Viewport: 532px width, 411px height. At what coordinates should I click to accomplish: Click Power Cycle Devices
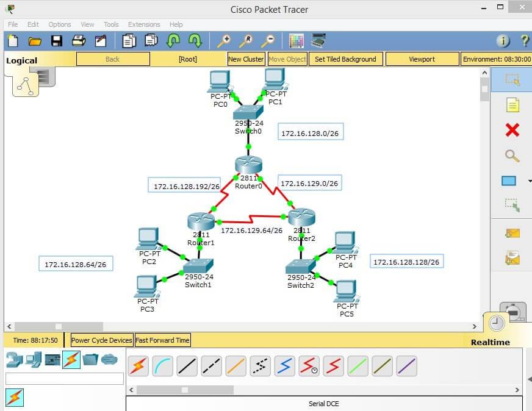(x=101, y=340)
